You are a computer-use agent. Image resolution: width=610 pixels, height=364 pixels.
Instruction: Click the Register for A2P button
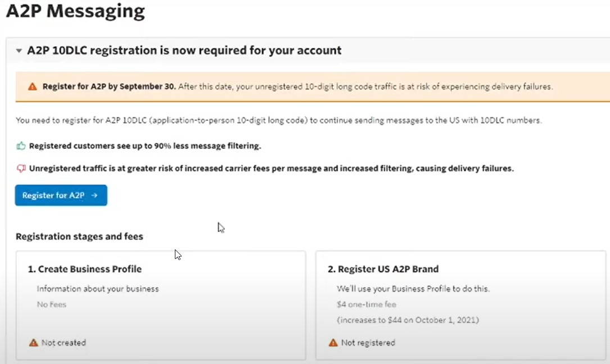pyautogui.click(x=61, y=195)
